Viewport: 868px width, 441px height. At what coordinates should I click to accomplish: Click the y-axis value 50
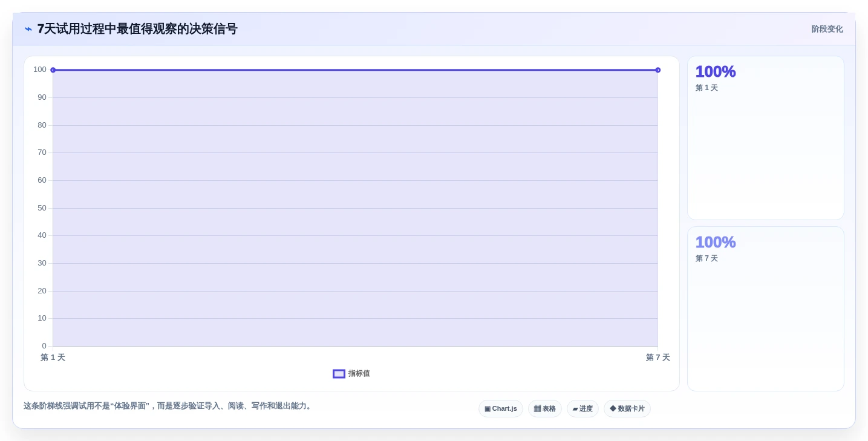[42, 208]
